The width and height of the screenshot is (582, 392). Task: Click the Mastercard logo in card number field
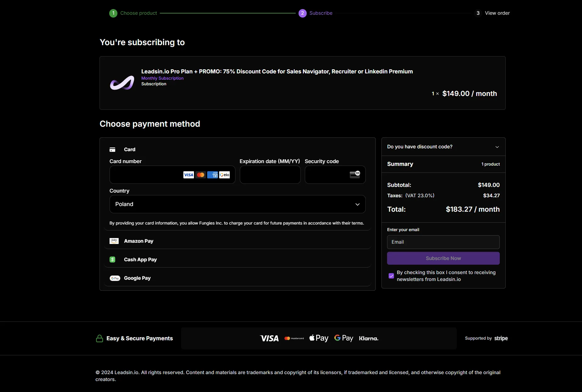pyautogui.click(x=201, y=175)
